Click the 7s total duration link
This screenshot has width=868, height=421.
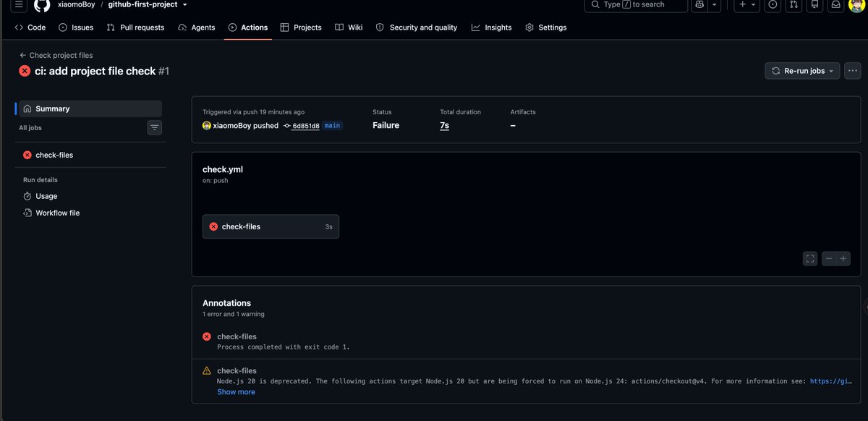point(445,125)
